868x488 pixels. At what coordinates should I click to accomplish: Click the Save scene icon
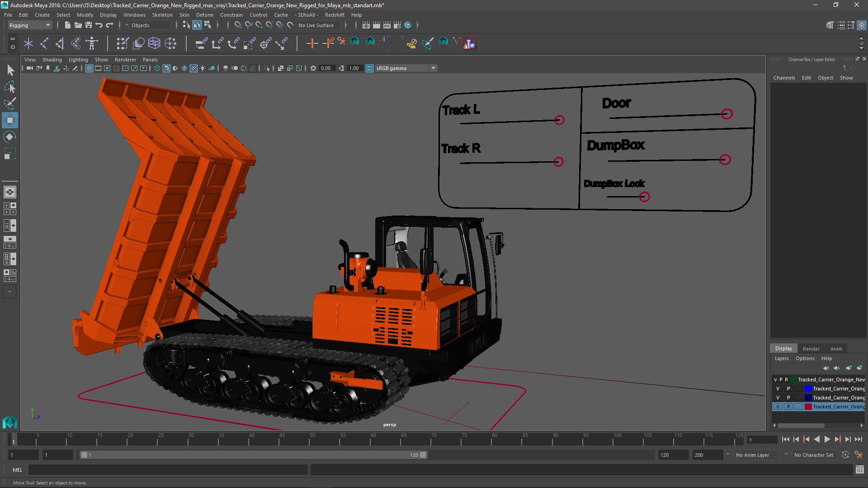[89, 25]
